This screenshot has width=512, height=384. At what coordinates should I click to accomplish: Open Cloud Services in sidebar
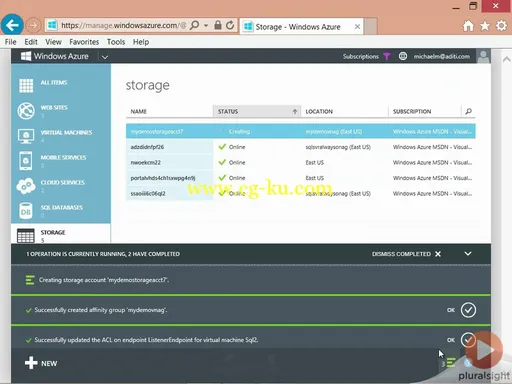point(61,185)
